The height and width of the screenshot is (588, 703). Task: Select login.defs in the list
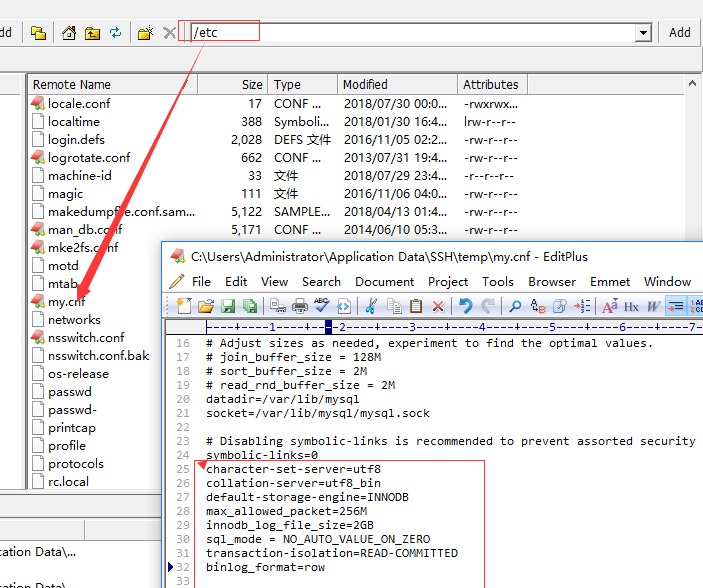point(76,139)
